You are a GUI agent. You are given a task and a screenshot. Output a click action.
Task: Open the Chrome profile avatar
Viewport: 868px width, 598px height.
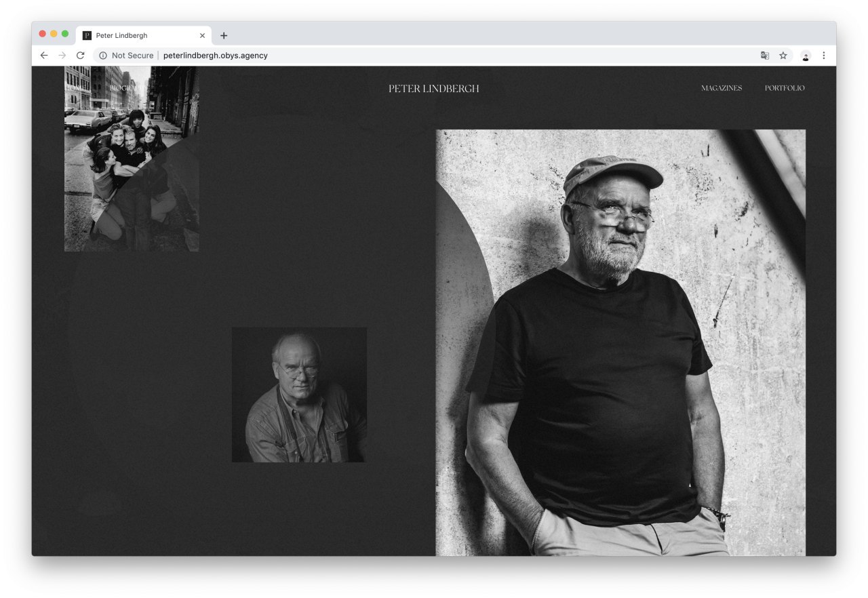[806, 56]
